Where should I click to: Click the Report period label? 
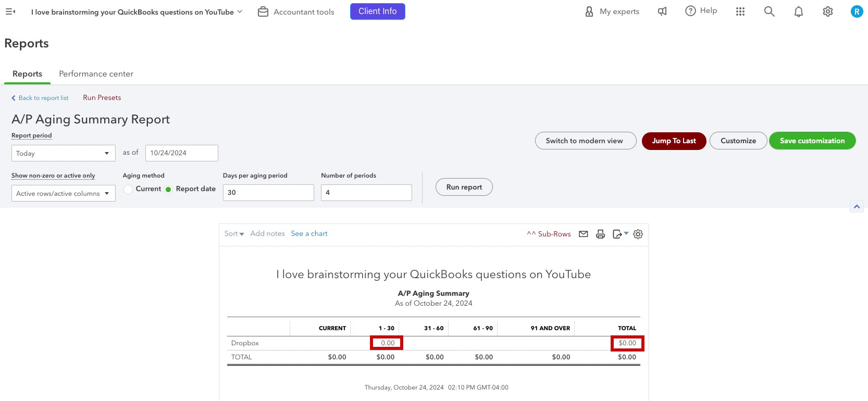pyautogui.click(x=32, y=135)
